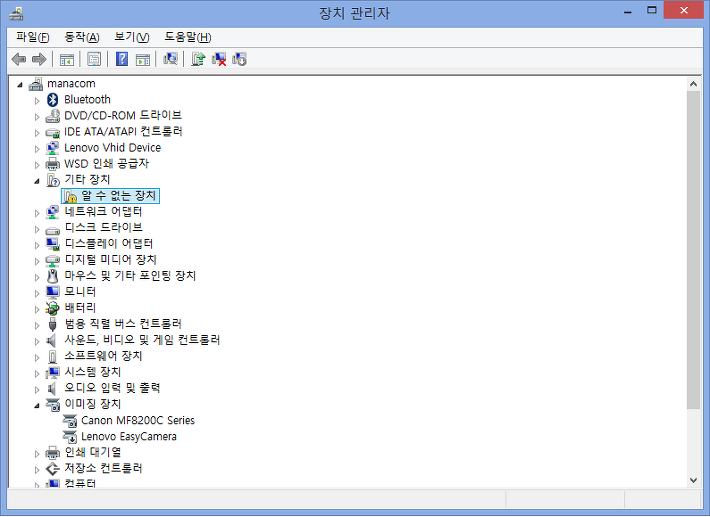The image size is (710, 517).
Task: Expand the 소프트웨어 장치 node
Action: (37, 357)
